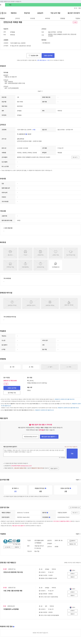Image resolution: width=81 pixels, height=644 pixels.
Task: Select the 식사제공(1식) welfare icon tile
Action: tap(56, 265)
